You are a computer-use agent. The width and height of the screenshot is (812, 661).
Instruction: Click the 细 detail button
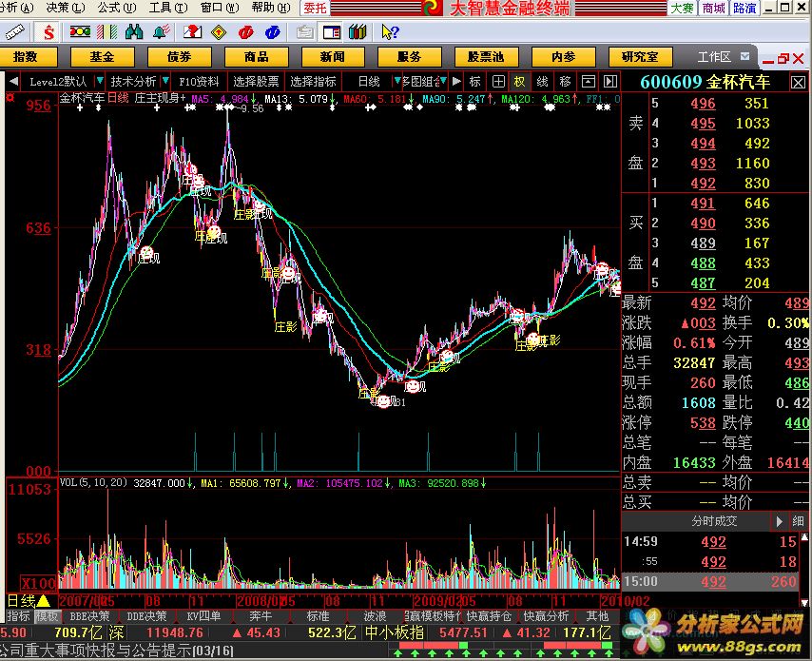click(798, 521)
